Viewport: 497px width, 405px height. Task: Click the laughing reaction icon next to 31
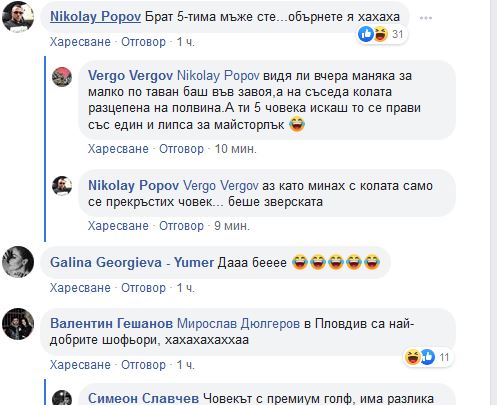click(x=380, y=34)
